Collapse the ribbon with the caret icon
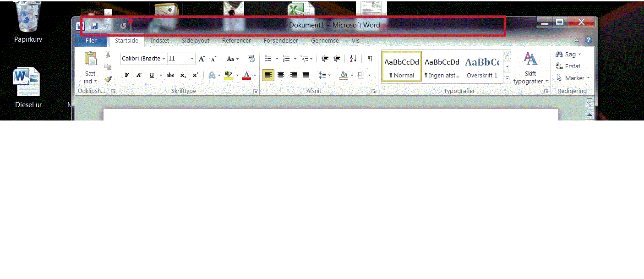 click(577, 40)
